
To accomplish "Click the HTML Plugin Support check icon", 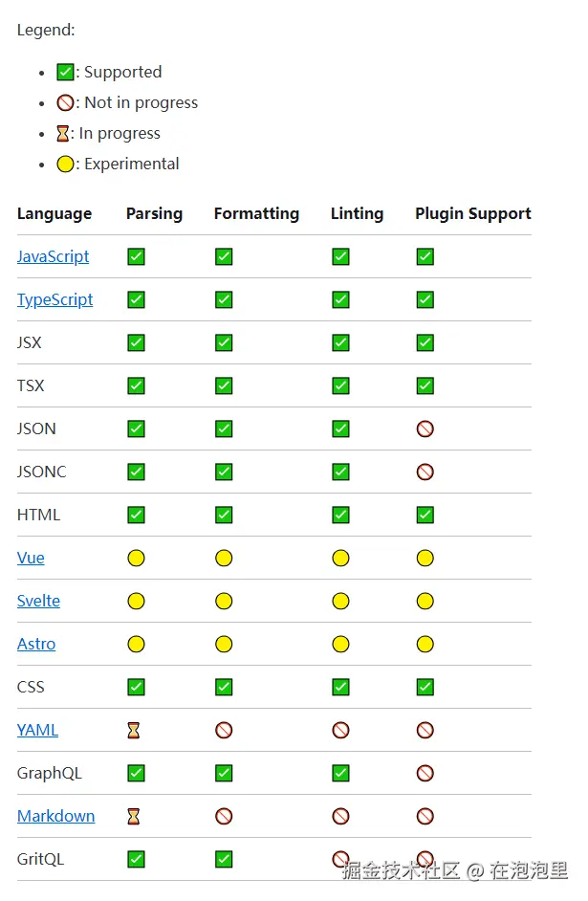I will [x=425, y=515].
